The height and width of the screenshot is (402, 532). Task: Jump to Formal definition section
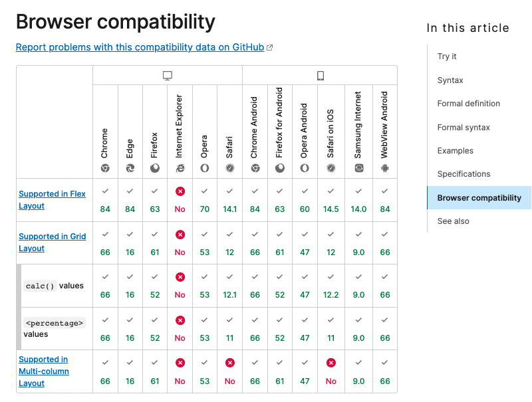(469, 104)
